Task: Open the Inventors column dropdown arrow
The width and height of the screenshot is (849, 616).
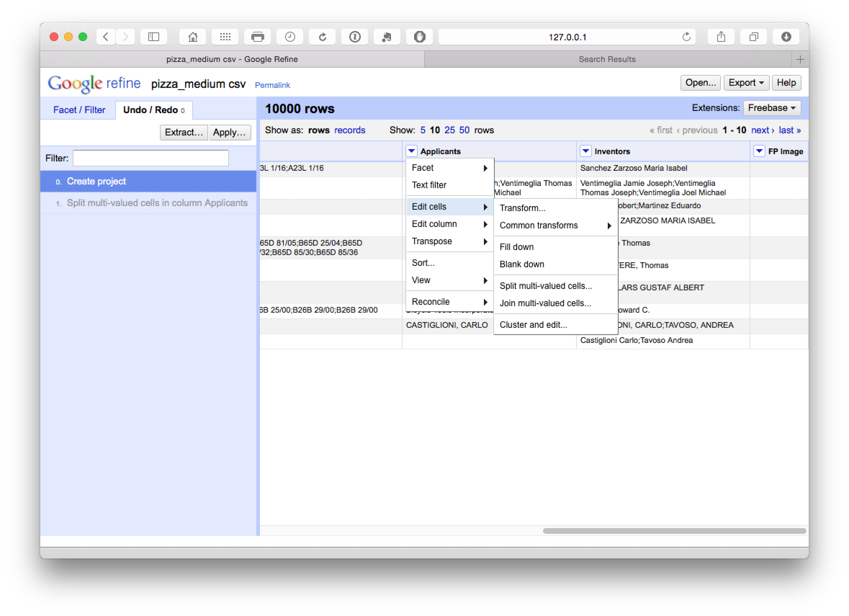Action: click(x=585, y=151)
